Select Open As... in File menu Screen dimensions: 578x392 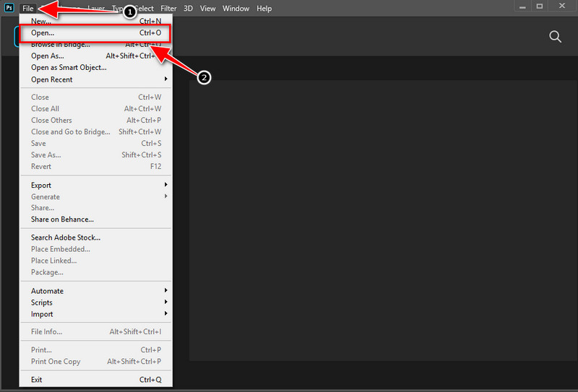[x=48, y=56]
